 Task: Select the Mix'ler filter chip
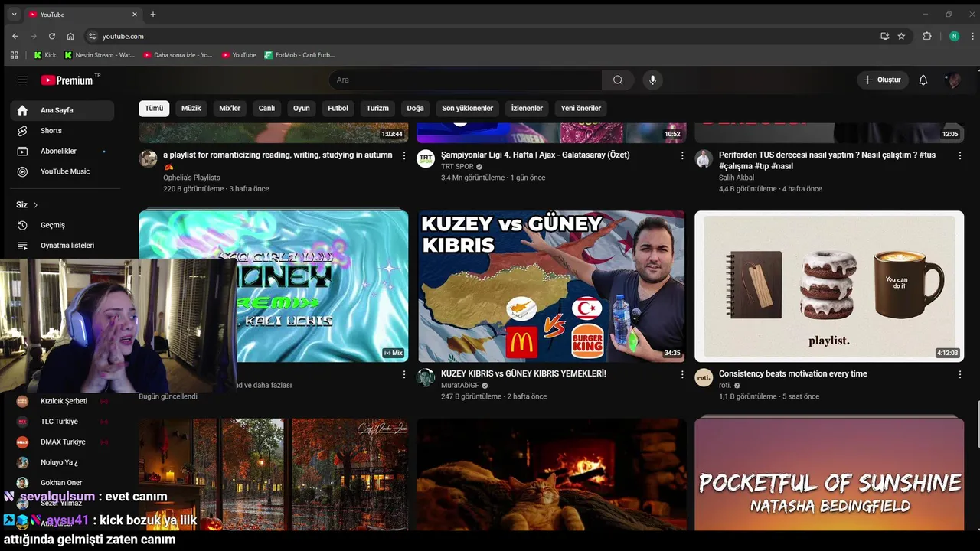(230, 108)
